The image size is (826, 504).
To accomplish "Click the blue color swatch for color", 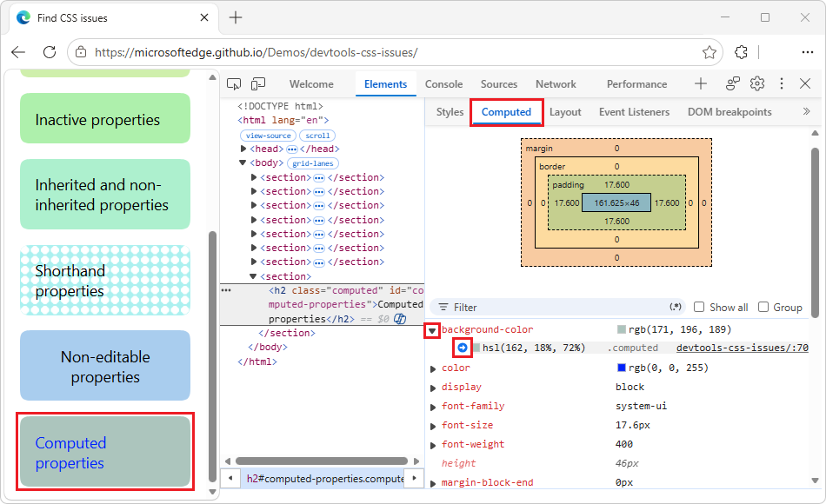I will pos(621,368).
